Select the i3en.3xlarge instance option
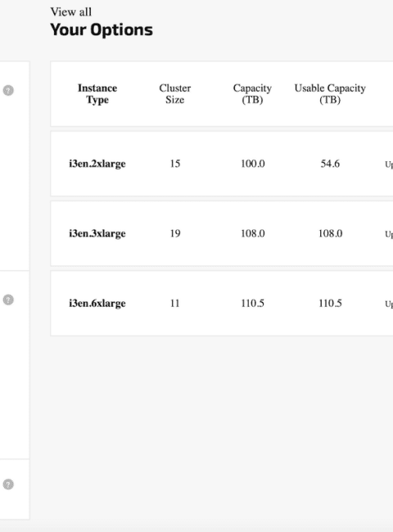The image size is (393, 532). point(97,234)
